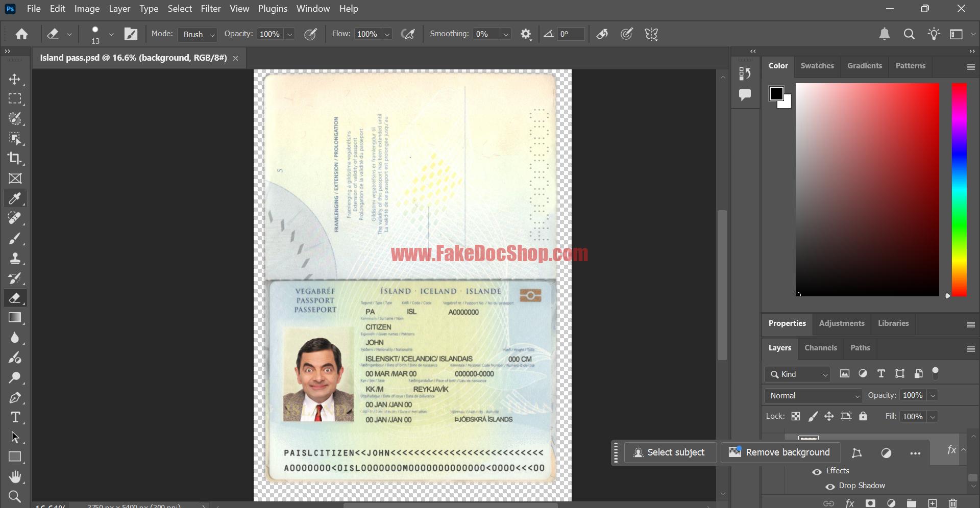Click the Remove background button
The image size is (980, 508).
click(779, 452)
